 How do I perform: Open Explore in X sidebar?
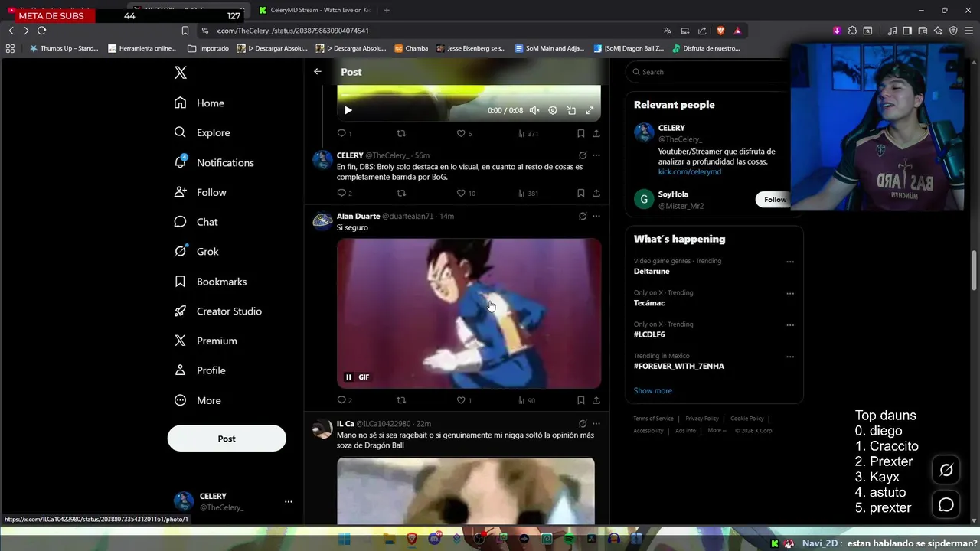click(202, 132)
